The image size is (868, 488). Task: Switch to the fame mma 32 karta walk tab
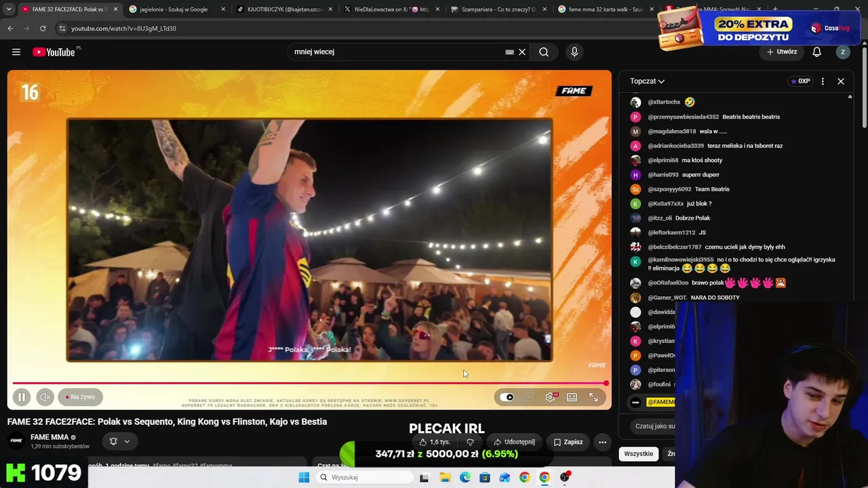coord(605,9)
